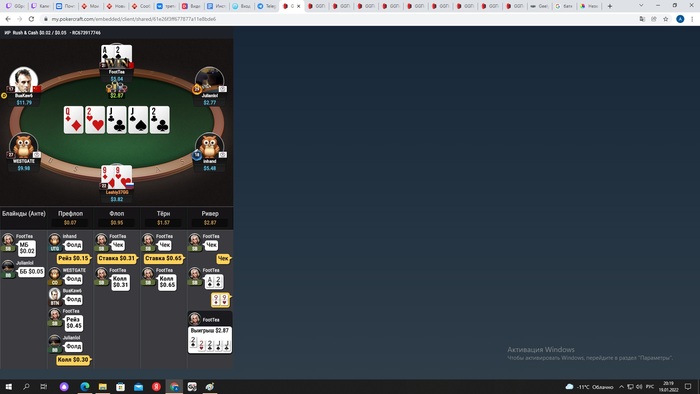Switch to the Google search tab
This screenshot has width=700, height=394.
[564, 6]
